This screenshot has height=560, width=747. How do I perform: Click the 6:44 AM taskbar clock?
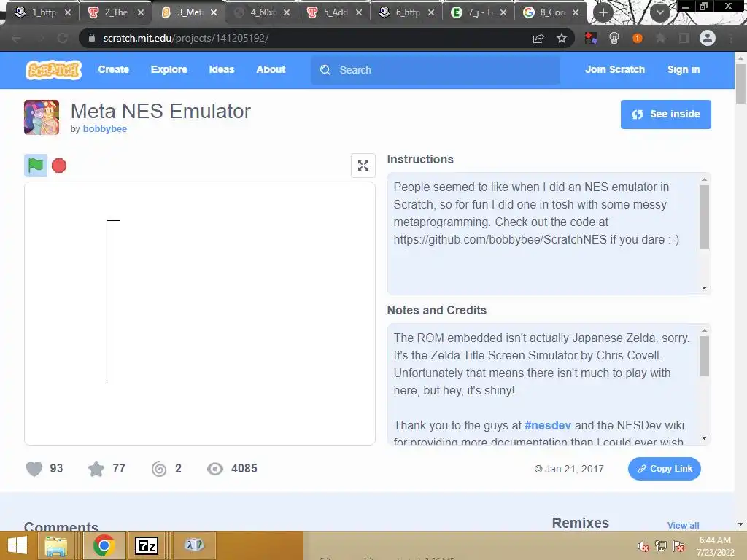(715, 540)
